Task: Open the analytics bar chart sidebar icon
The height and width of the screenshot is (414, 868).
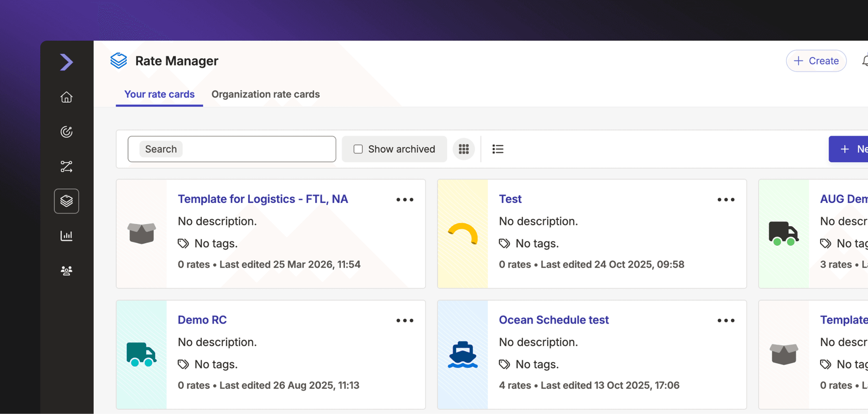Action: coord(66,236)
